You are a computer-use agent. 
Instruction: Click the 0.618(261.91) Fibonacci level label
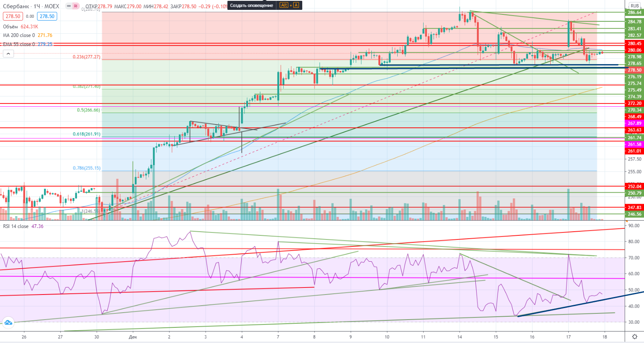pos(86,134)
